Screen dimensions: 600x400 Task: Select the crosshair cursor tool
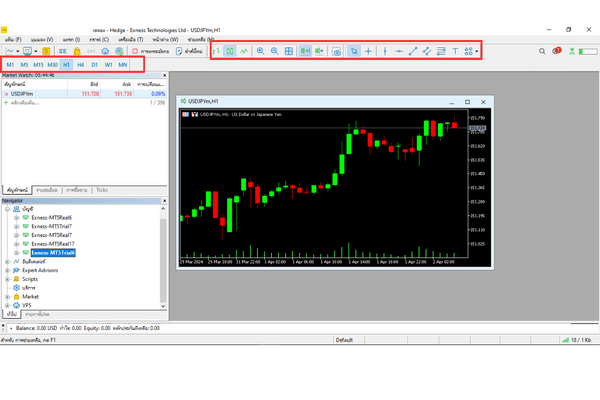coord(368,50)
